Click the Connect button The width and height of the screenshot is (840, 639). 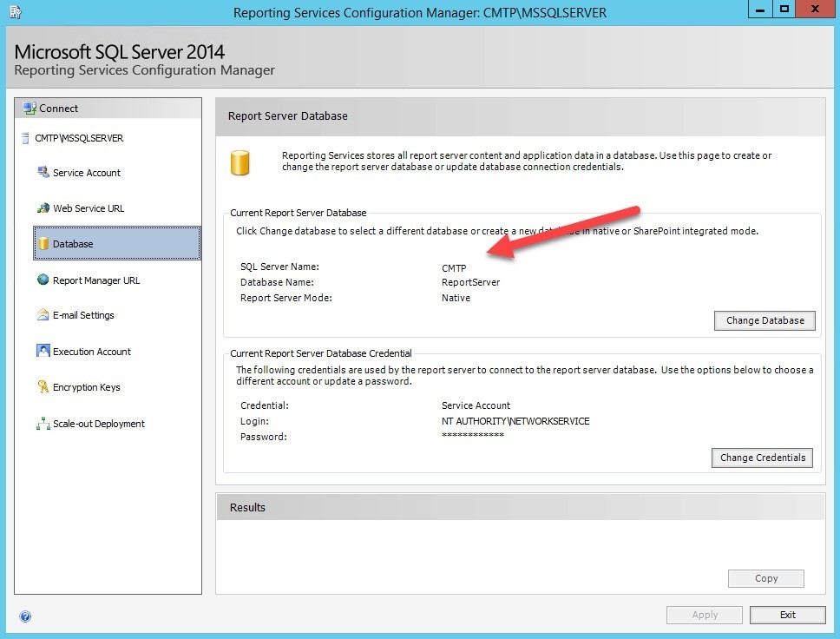click(x=108, y=109)
